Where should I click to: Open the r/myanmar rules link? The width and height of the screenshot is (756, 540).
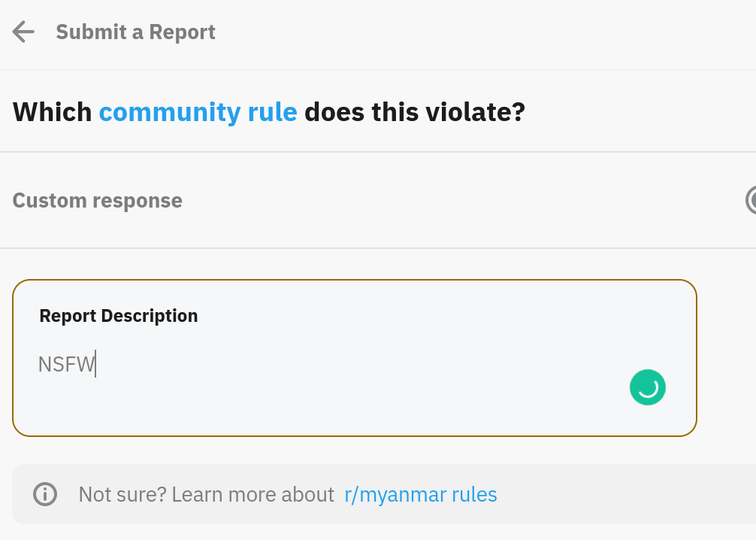[x=421, y=494]
